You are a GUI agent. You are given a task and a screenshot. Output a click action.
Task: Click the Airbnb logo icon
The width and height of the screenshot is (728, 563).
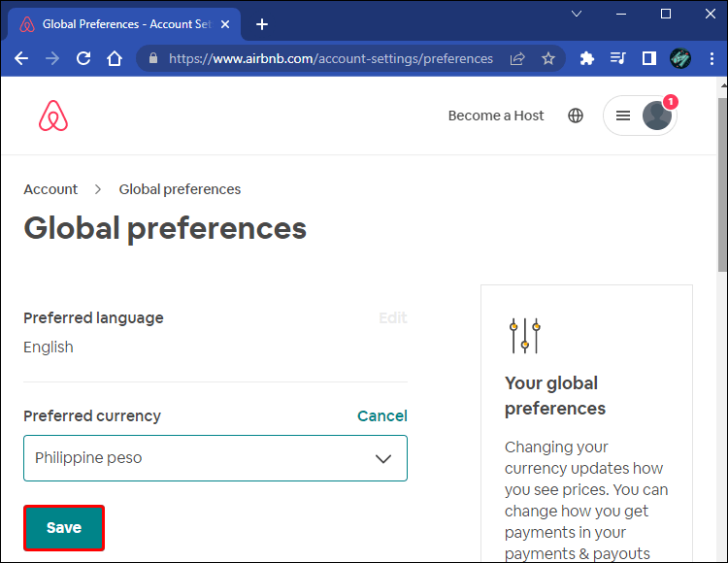(53, 116)
